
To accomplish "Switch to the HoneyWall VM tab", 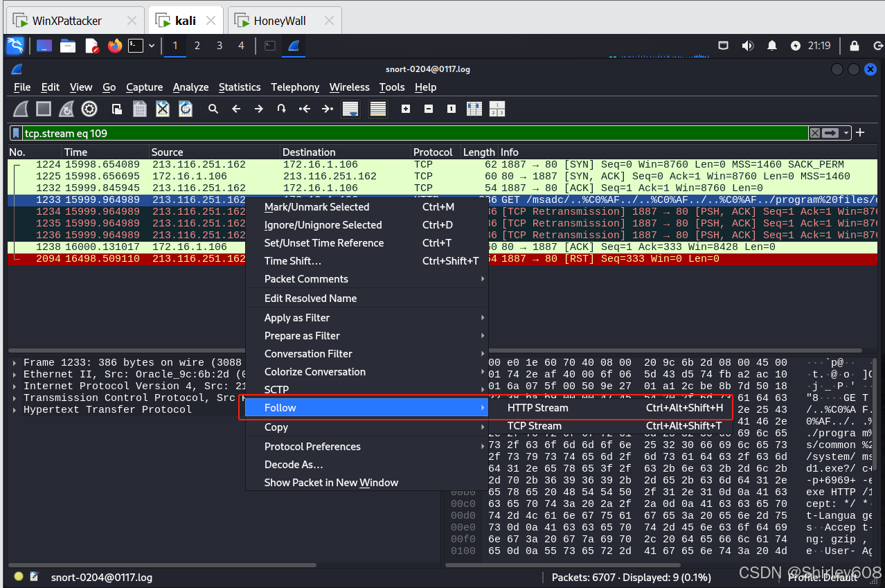I will click(285, 21).
